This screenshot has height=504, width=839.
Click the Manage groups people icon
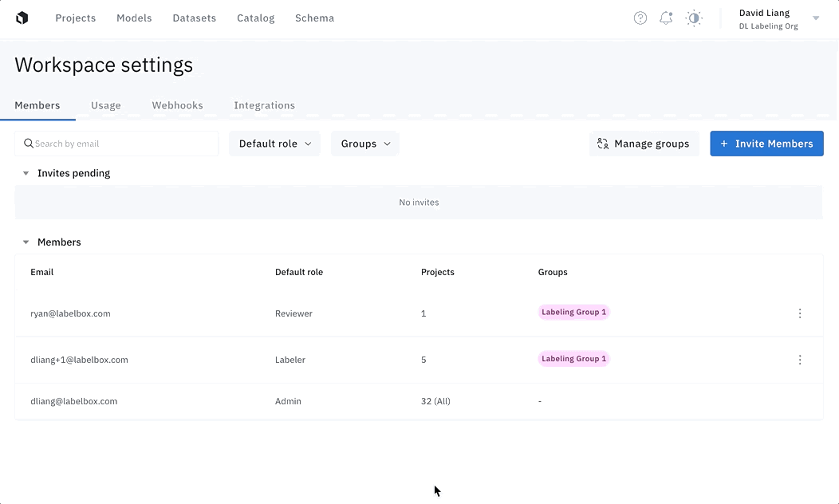click(x=603, y=144)
